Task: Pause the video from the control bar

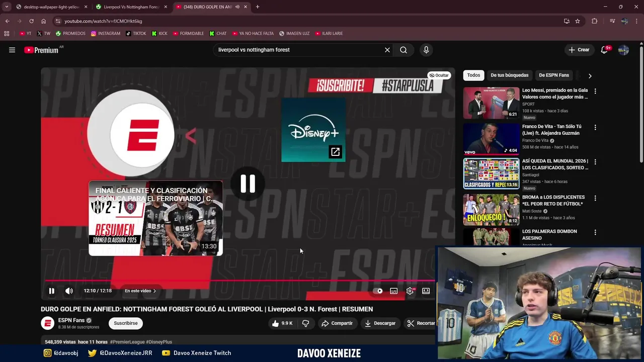Action: tap(51, 291)
